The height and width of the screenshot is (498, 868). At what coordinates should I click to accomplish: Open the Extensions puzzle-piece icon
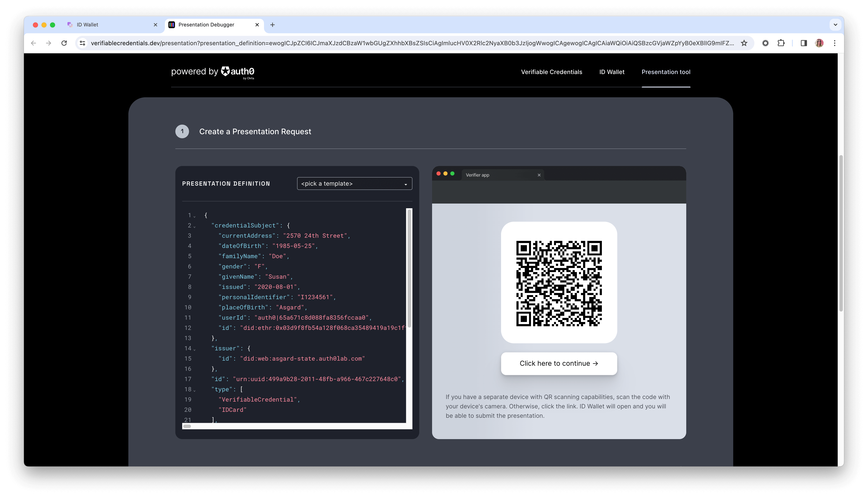tap(781, 43)
